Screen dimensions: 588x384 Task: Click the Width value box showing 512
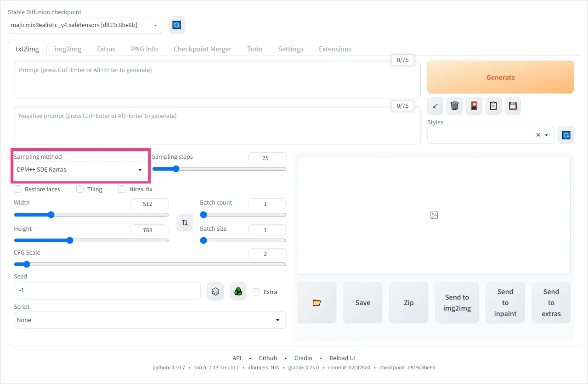pos(150,204)
